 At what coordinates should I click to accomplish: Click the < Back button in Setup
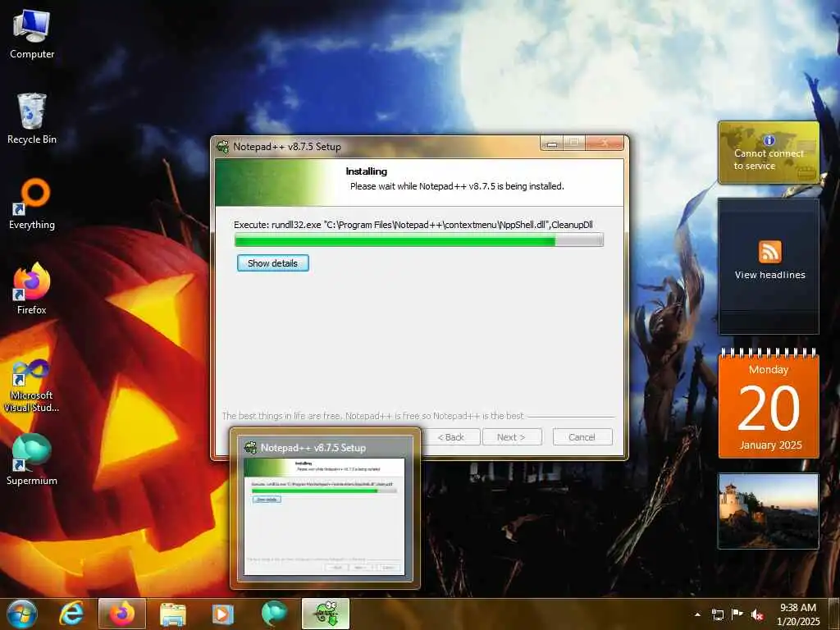pos(450,437)
